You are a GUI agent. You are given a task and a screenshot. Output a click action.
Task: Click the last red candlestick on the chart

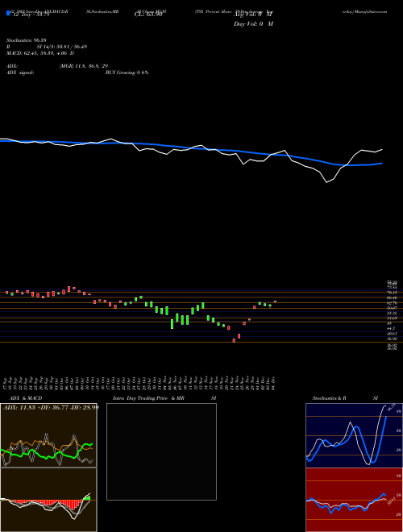coord(275,301)
